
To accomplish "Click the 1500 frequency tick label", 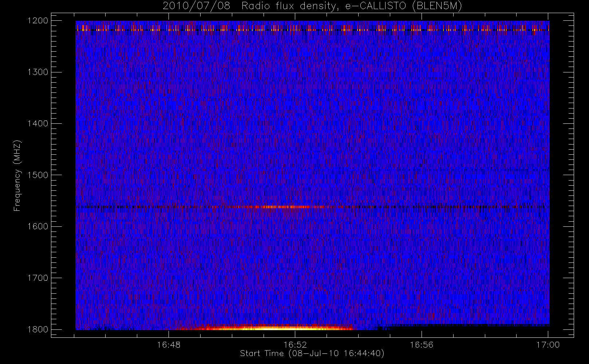I will tap(38, 175).
